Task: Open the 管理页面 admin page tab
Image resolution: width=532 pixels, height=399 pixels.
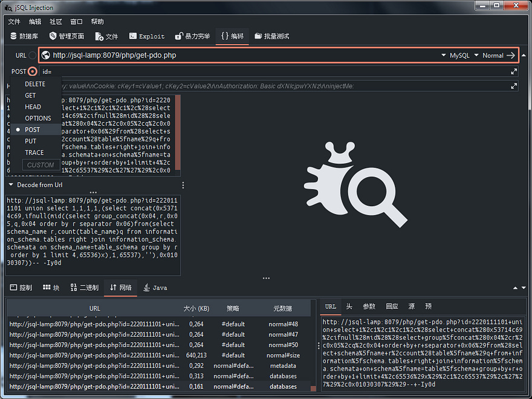Action: point(67,36)
